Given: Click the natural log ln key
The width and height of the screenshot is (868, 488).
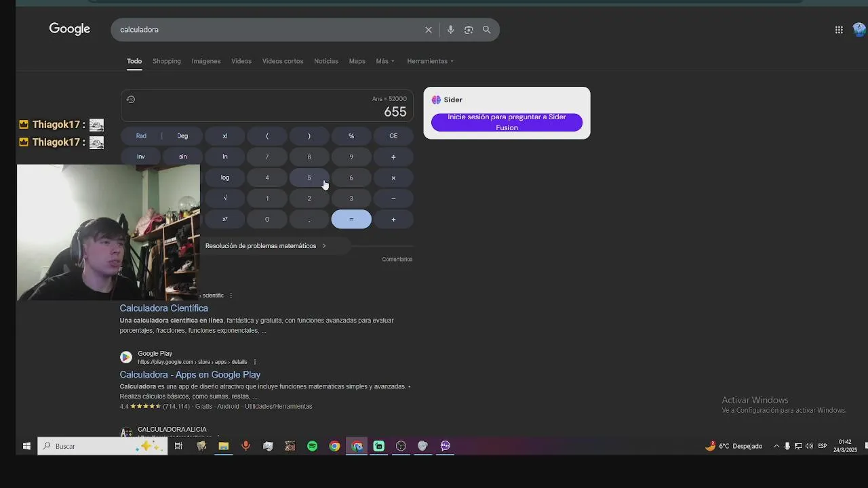Looking at the screenshot, I should click(225, 157).
